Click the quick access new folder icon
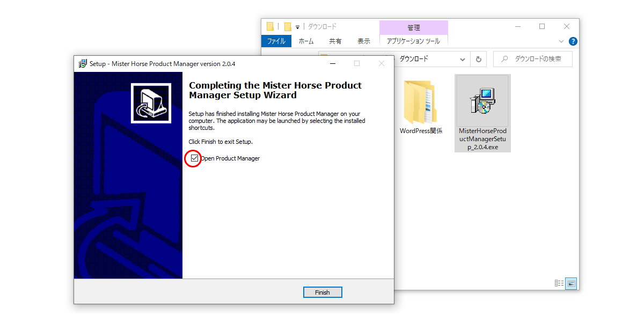644x322 pixels. [x=288, y=26]
